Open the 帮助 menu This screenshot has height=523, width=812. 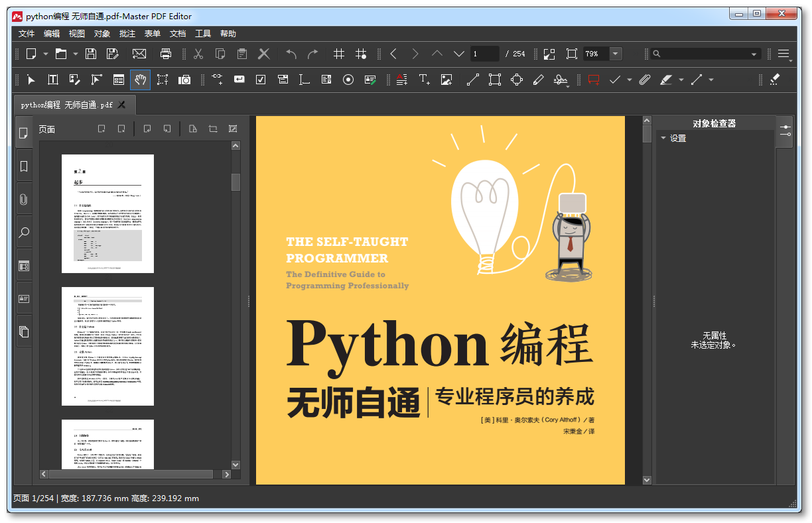228,34
